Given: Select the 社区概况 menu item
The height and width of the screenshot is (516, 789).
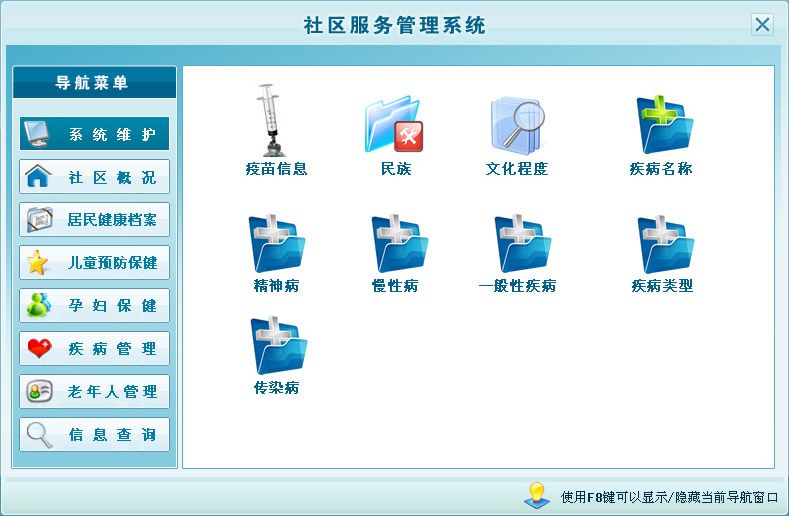Looking at the screenshot, I should coord(95,177).
